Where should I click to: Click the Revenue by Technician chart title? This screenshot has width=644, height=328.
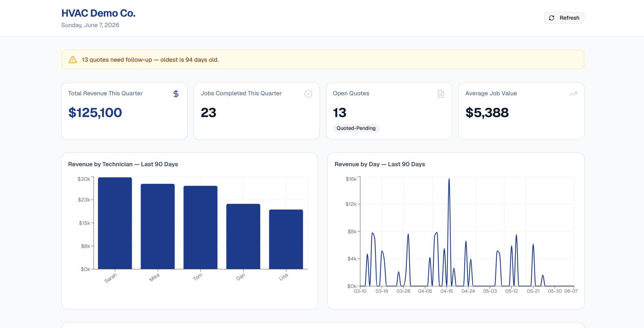coord(123,164)
